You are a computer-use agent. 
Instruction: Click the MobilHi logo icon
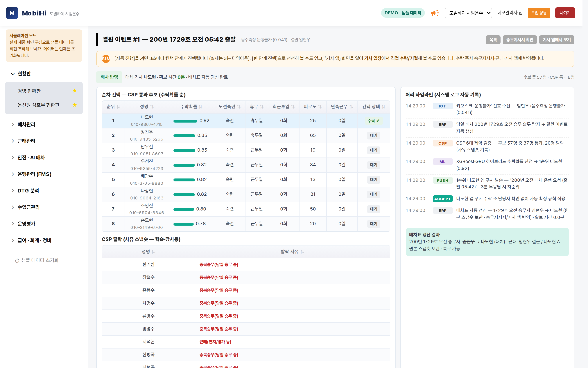(12, 13)
